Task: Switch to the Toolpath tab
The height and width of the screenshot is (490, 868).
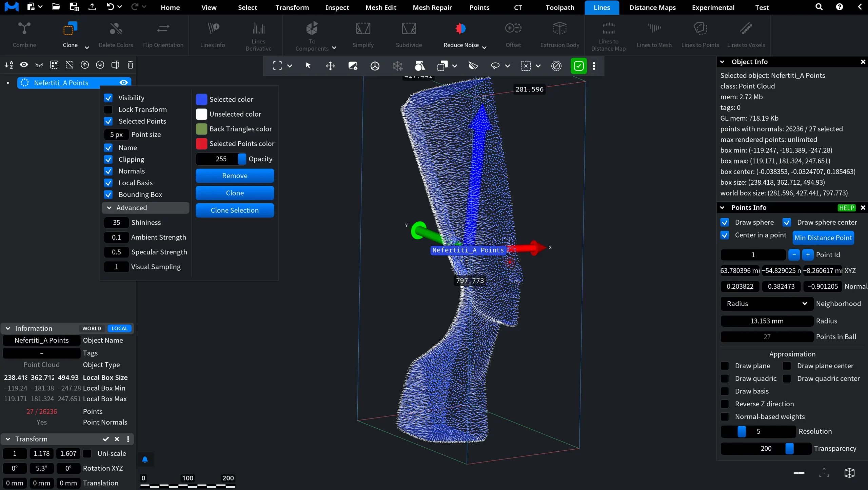Action: 560,7
